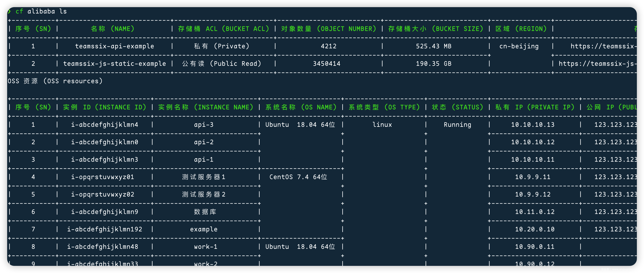This screenshot has height=273, width=644.
Task: Click the instance name 数据库
Action: [205, 212]
